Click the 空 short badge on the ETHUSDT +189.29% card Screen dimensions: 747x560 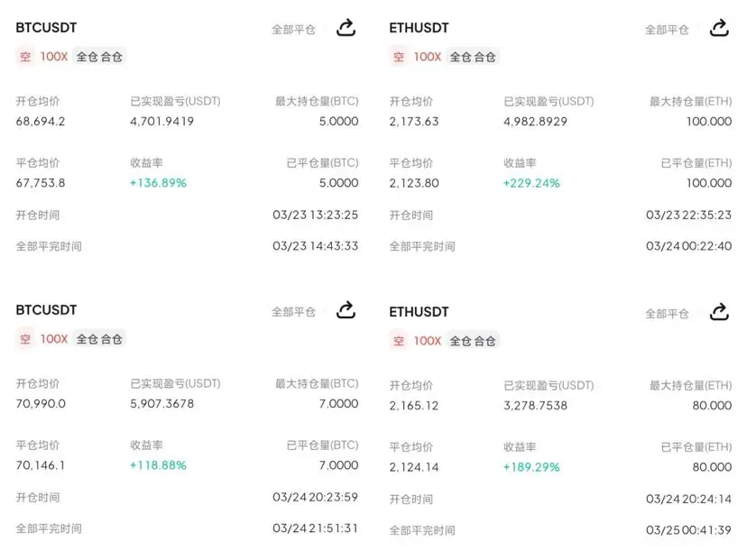pyautogui.click(x=399, y=340)
